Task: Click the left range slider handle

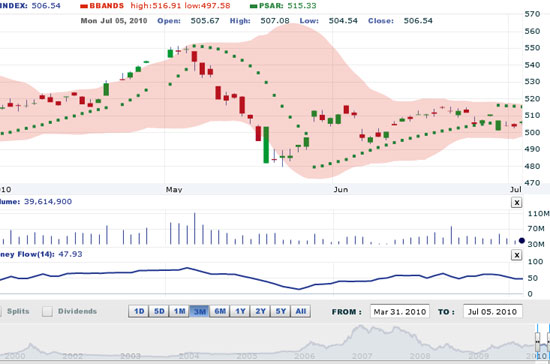Action: coord(537,342)
